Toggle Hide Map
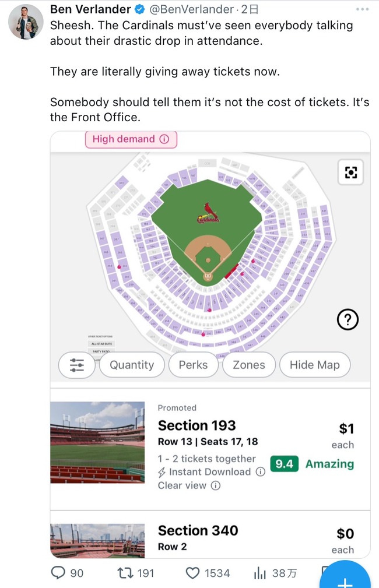379x588 pixels. point(315,365)
